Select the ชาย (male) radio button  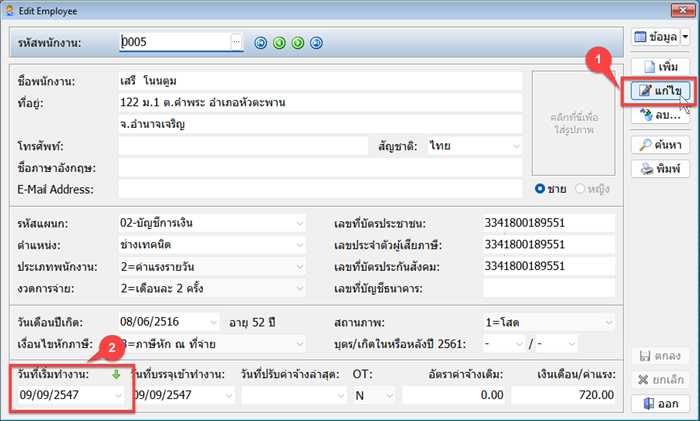pyautogui.click(x=541, y=189)
